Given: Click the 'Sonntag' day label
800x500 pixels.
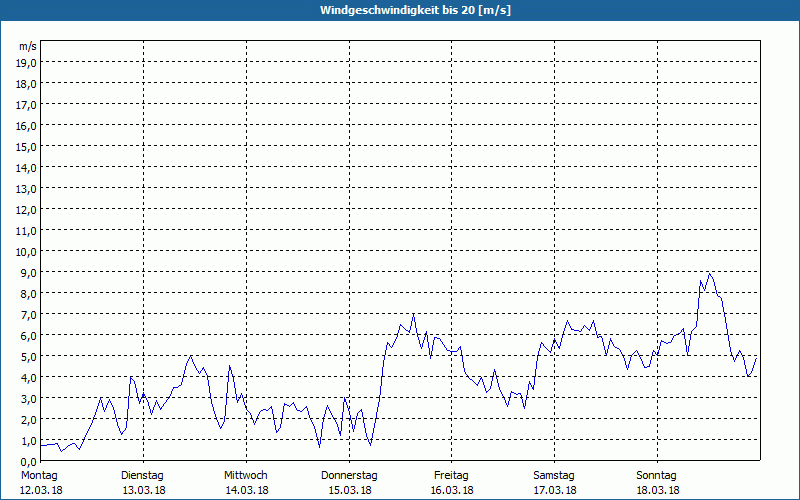Looking at the screenshot, I should coord(657,476).
